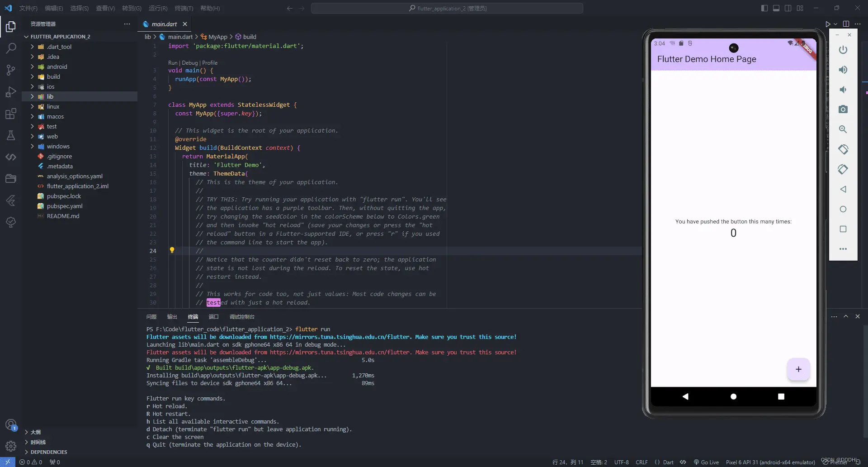Take an emulator screenshot with camera icon
Viewport: 868px width, 467px height.
[843, 110]
